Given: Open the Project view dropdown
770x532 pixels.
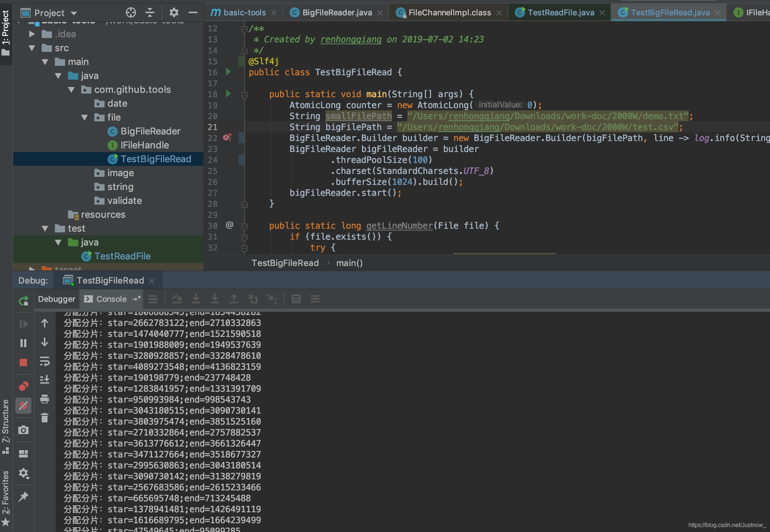Looking at the screenshot, I should (74, 13).
